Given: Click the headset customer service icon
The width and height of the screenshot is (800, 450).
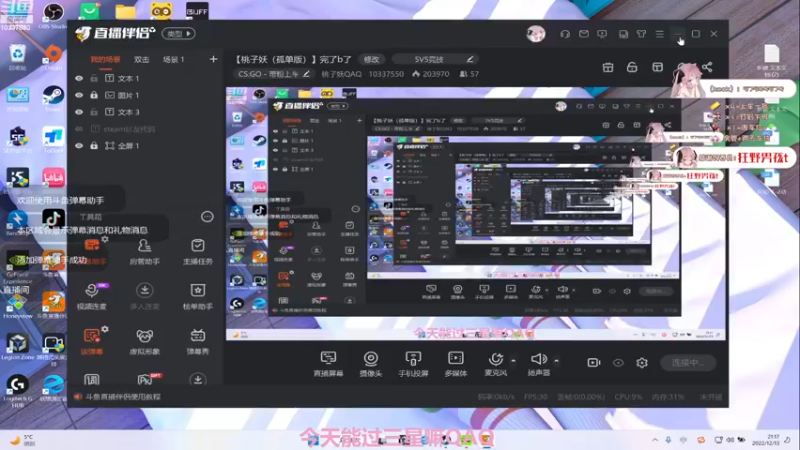Looking at the screenshot, I should 565,34.
